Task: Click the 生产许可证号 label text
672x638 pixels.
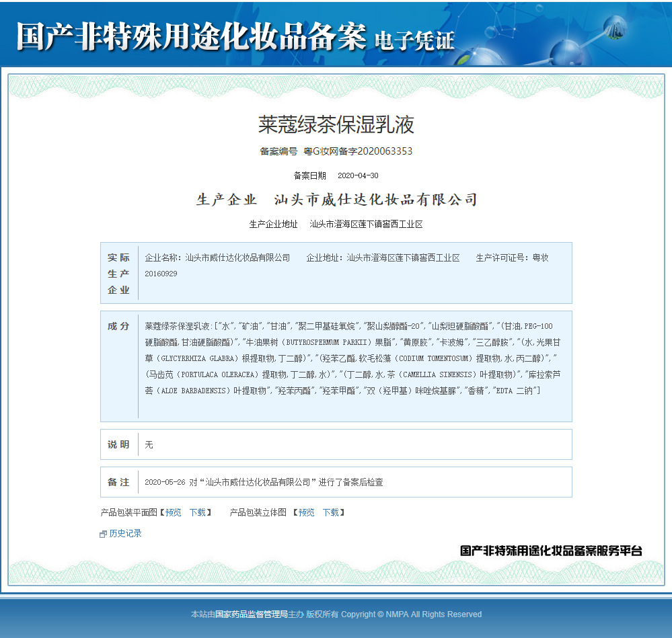Action: [x=500, y=257]
